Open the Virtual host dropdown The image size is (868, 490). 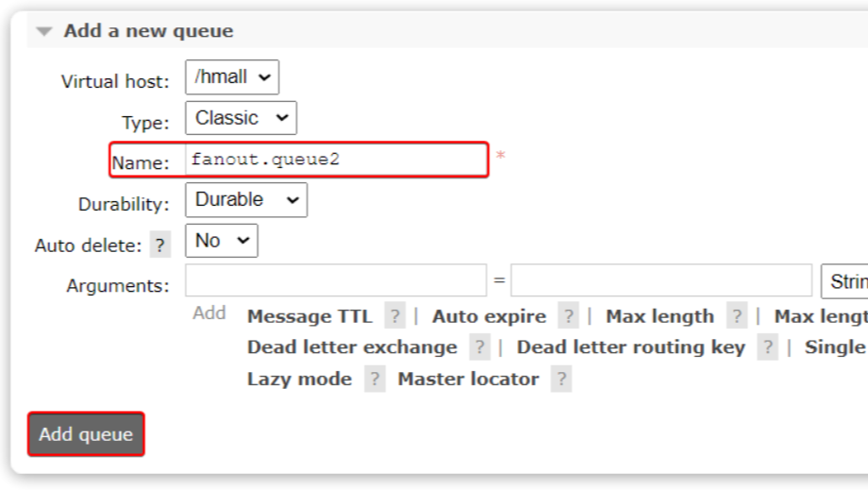tap(232, 77)
